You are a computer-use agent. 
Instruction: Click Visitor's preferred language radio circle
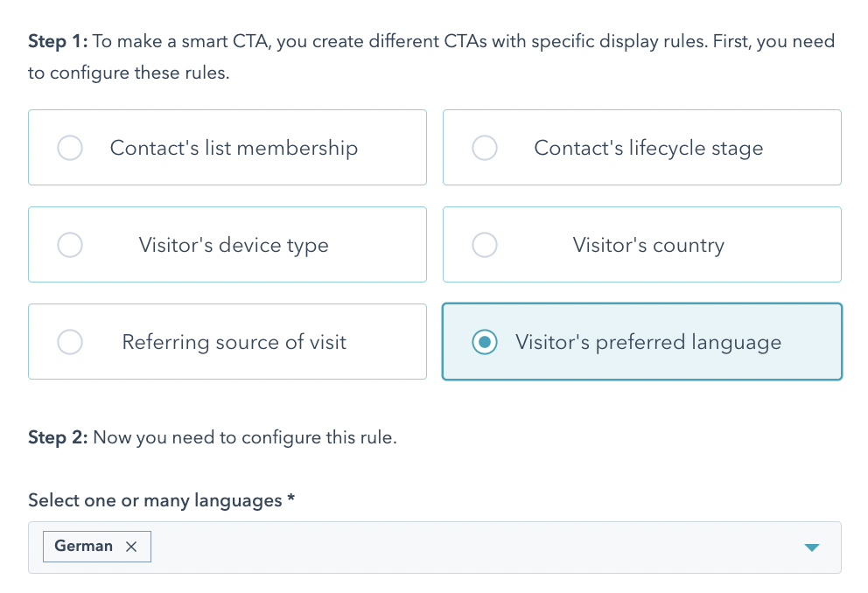[x=485, y=342]
